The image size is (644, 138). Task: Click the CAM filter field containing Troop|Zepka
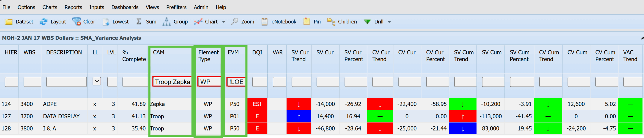[x=172, y=82]
